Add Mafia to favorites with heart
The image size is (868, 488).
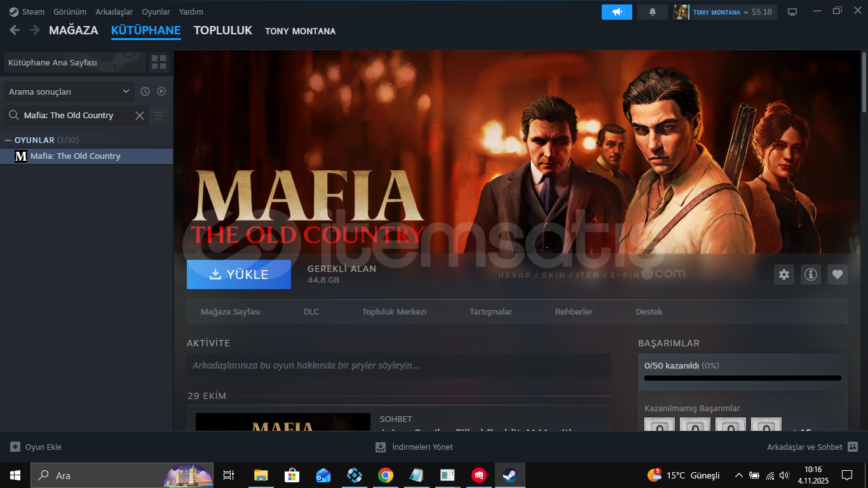coord(837,274)
